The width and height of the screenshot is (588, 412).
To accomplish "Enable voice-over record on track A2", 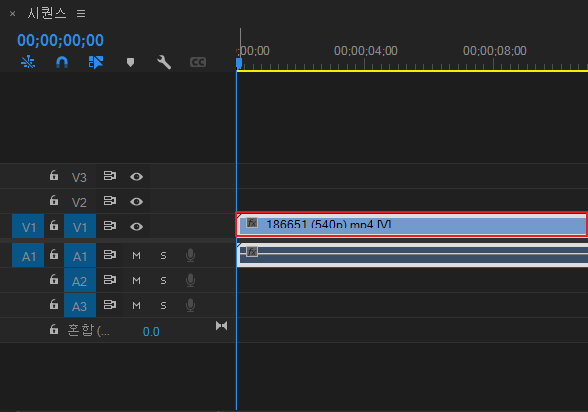I will point(190,280).
